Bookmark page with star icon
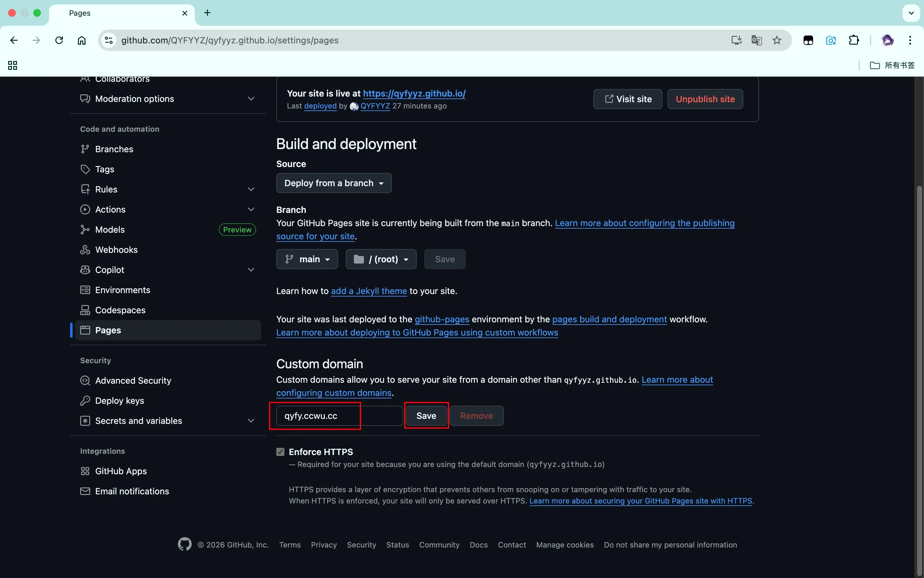 pos(777,40)
